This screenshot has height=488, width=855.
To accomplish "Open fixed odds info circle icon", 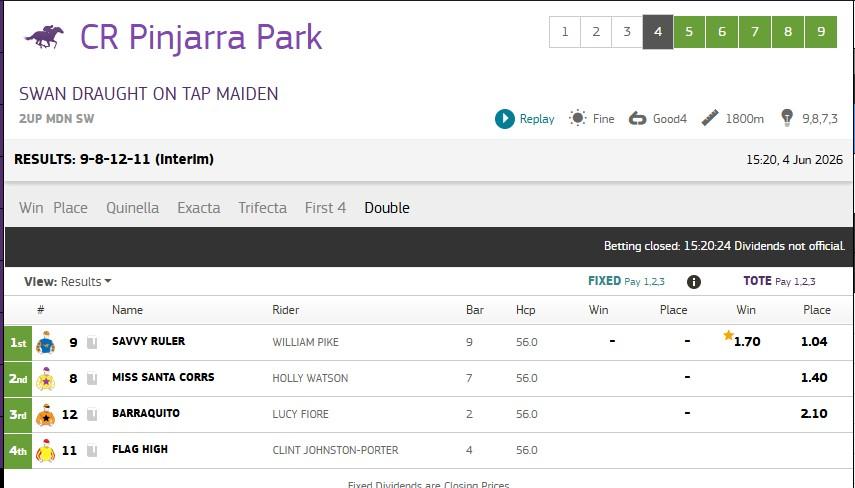I will pos(694,282).
